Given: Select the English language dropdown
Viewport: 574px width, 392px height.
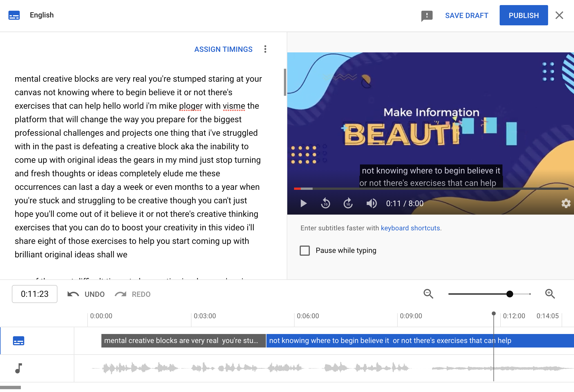Looking at the screenshot, I should [42, 15].
